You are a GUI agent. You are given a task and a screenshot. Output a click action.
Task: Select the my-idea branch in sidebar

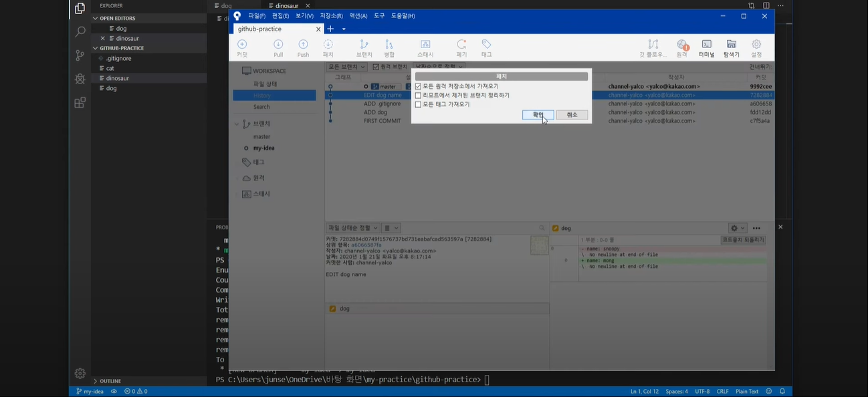pyautogui.click(x=263, y=148)
